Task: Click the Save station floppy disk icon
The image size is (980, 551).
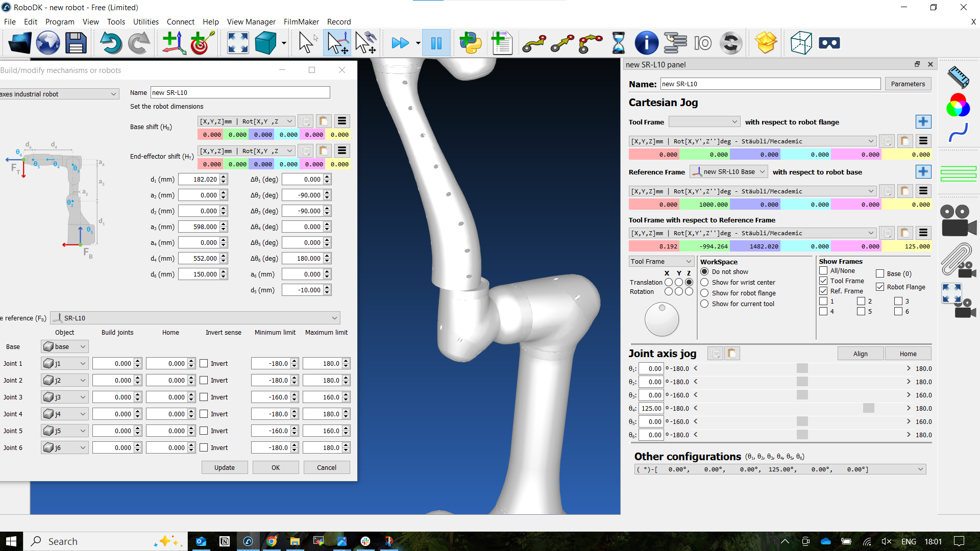Action: pos(76,43)
